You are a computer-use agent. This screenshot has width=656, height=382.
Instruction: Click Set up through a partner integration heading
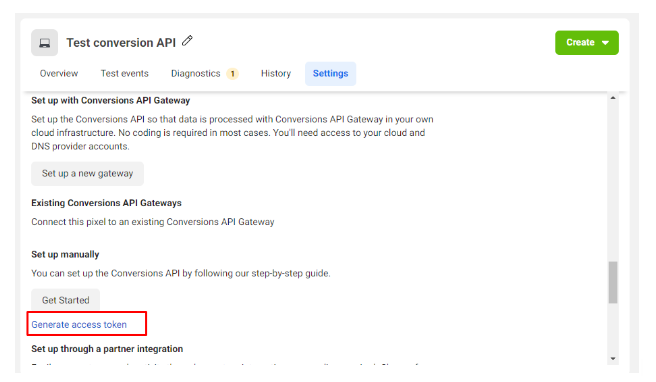tap(107, 349)
